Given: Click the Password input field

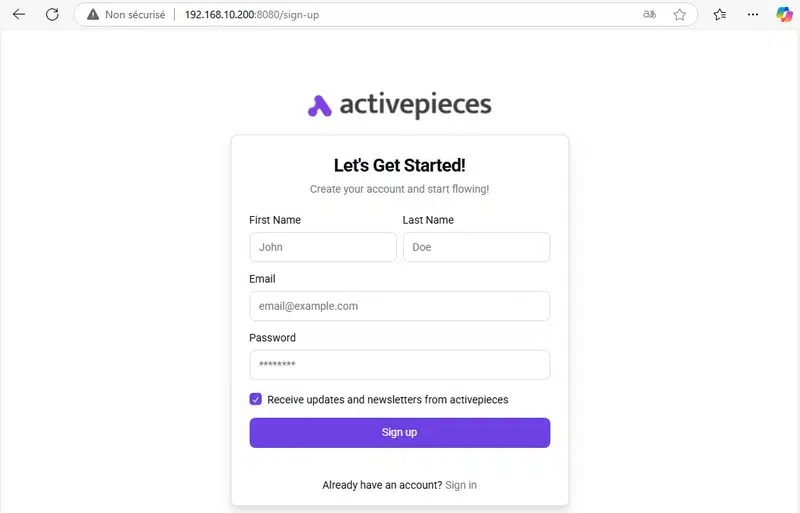Looking at the screenshot, I should click(399, 365).
